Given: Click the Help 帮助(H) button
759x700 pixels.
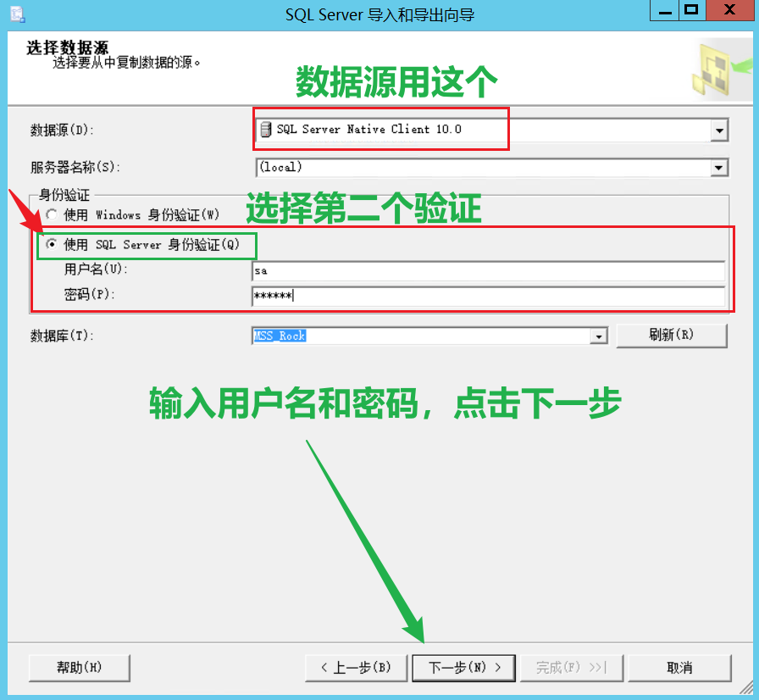Looking at the screenshot, I should [x=80, y=668].
